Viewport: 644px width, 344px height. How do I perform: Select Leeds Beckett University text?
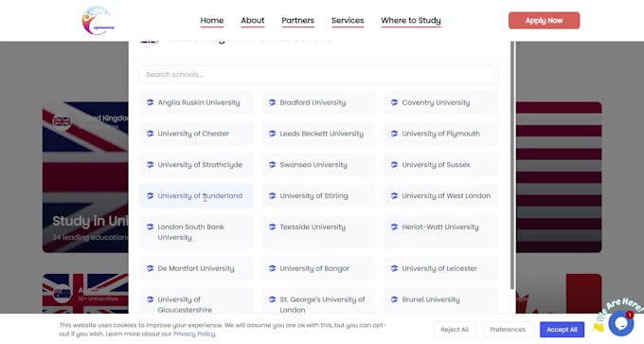point(322,134)
